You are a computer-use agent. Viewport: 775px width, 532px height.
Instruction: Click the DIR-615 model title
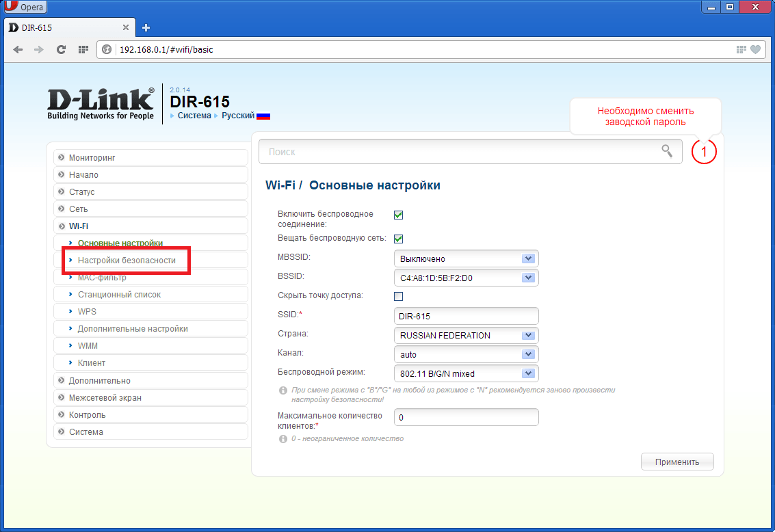200,102
